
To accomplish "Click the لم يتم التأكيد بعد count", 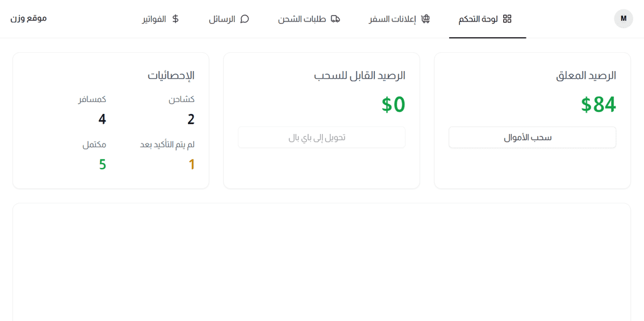I will click(191, 164).
